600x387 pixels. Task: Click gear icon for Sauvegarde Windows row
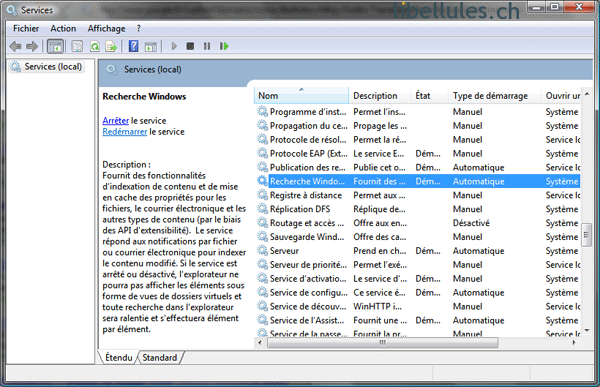262,237
